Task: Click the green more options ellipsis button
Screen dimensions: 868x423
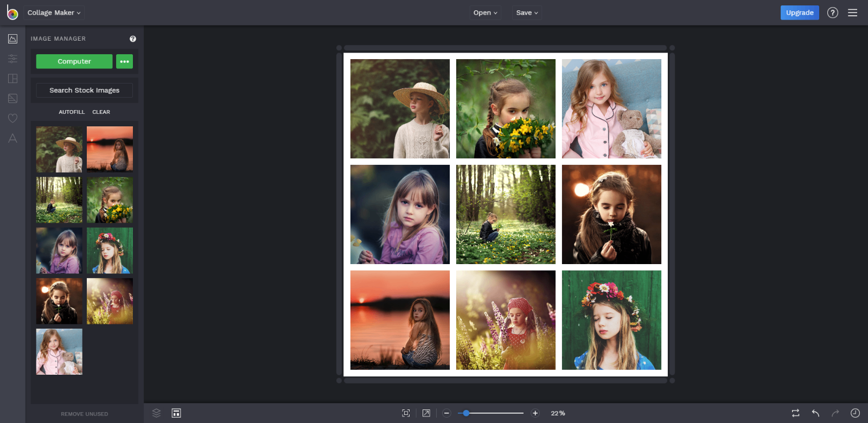Action: point(124,61)
